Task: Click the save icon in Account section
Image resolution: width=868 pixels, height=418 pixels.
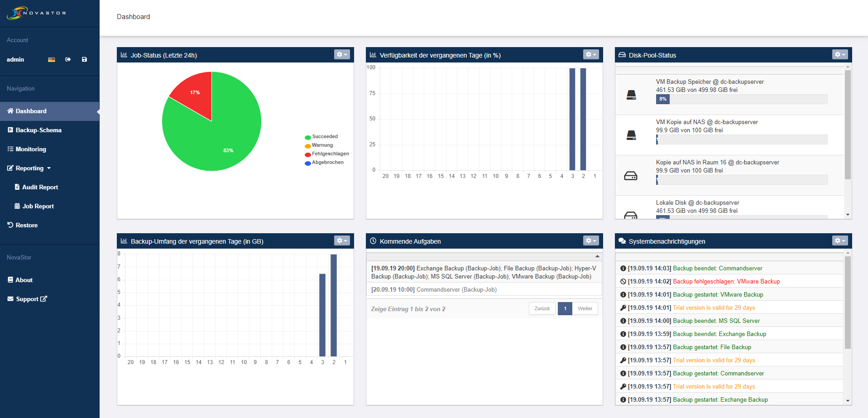Action: point(84,60)
